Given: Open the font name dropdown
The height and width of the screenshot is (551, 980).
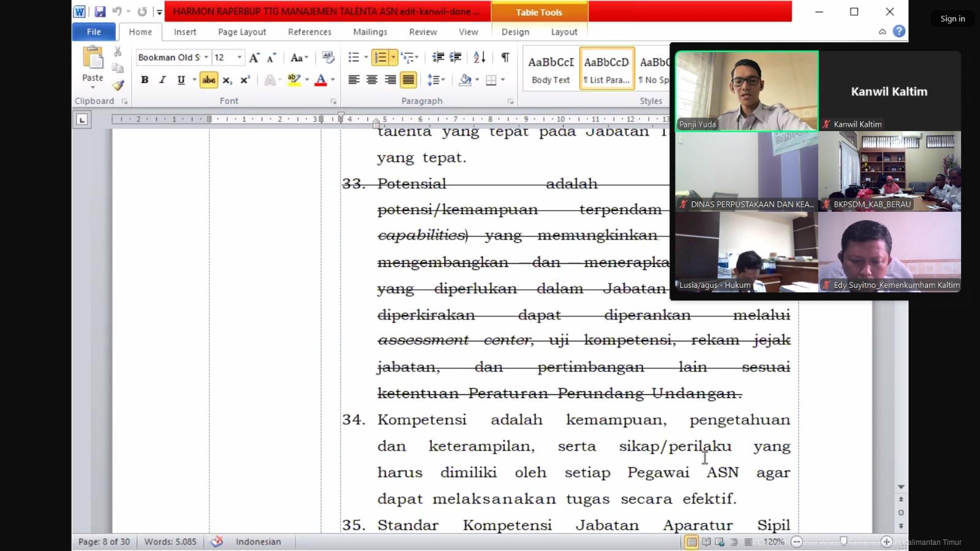Looking at the screenshot, I should 206,58.
